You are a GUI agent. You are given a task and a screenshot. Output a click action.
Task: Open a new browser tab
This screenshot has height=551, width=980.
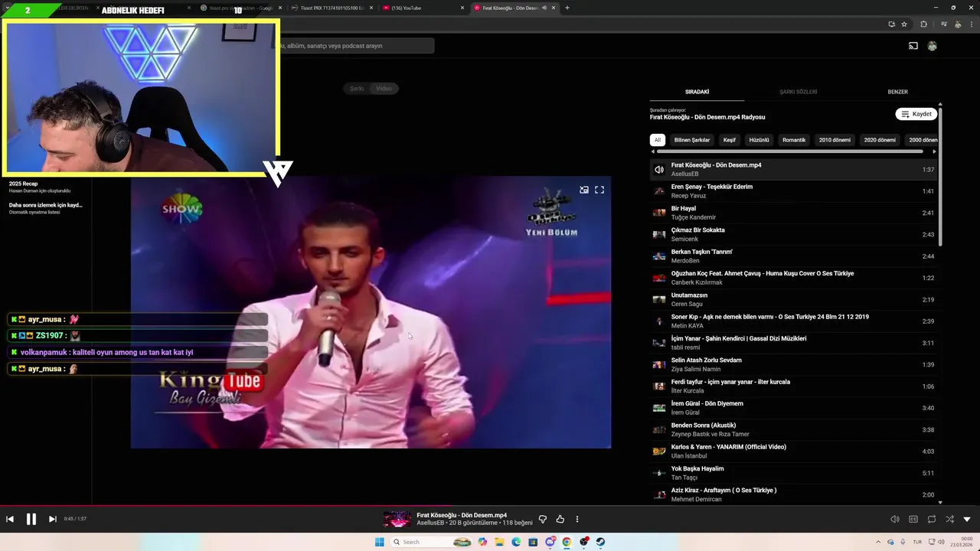[567, 8]
